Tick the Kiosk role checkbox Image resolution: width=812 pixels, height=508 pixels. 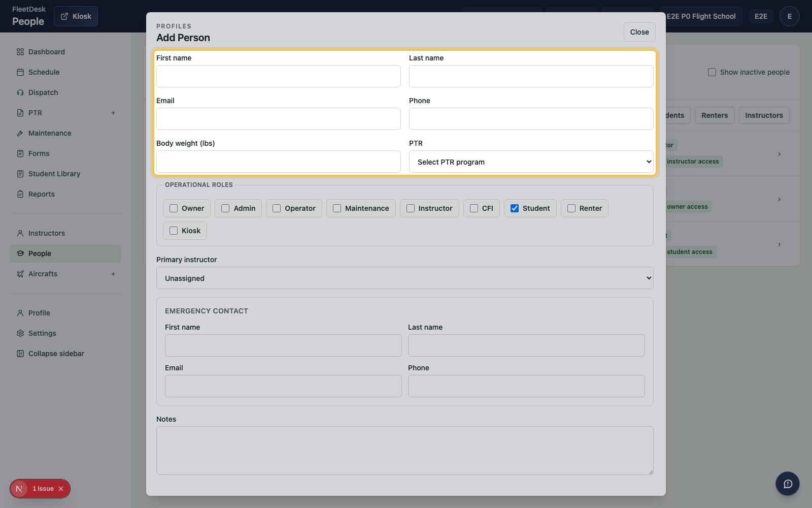tap(174, 231)
